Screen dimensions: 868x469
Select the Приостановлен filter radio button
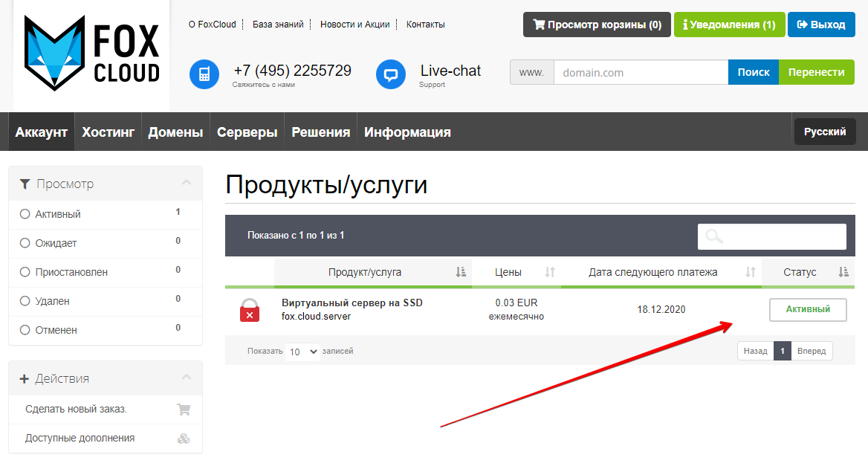click(25, 272)
